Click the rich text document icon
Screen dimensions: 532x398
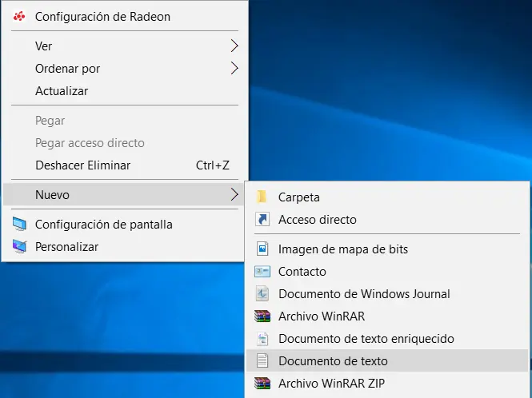[262, 338]
